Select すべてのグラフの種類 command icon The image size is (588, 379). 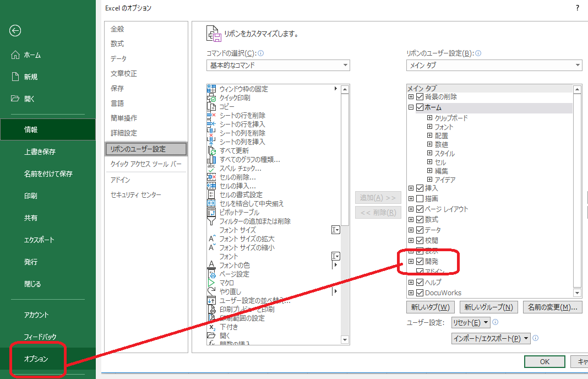[211, 160]
